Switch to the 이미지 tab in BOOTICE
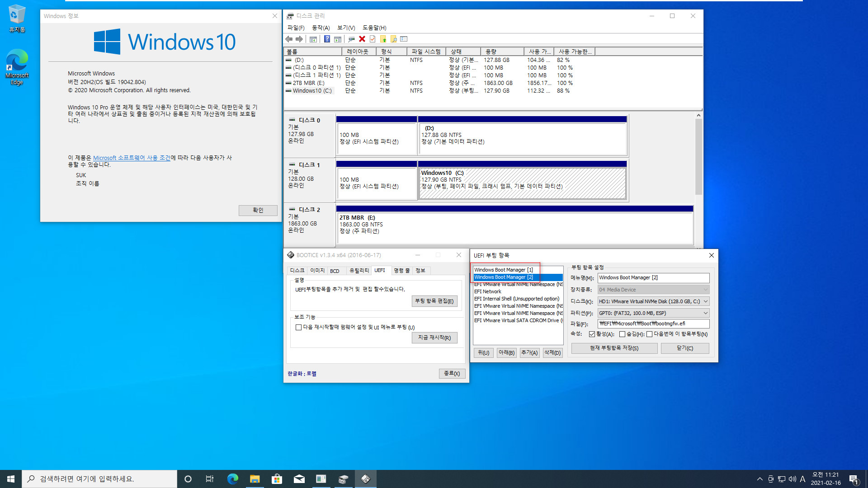Screen dimensions: 868x488 (317, 271)
